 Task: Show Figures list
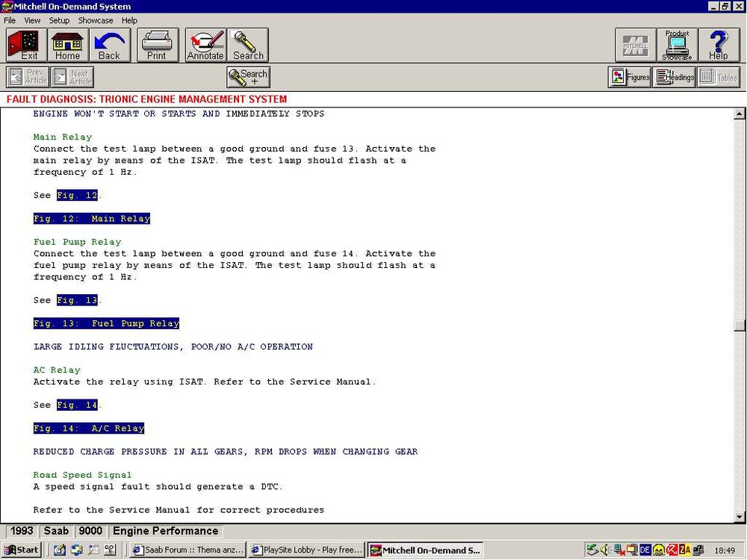(630, 77)
